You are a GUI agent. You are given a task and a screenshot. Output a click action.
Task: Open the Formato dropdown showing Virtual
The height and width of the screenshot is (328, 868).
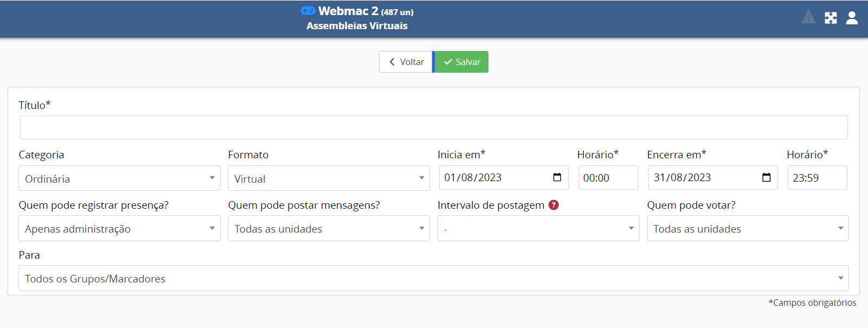(x=329, y=178)
